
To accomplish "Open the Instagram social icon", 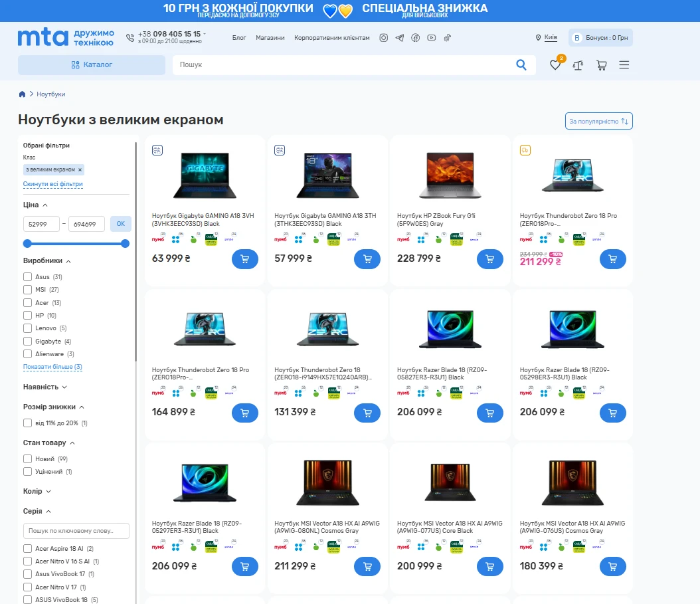I will (x=383, y=38).
